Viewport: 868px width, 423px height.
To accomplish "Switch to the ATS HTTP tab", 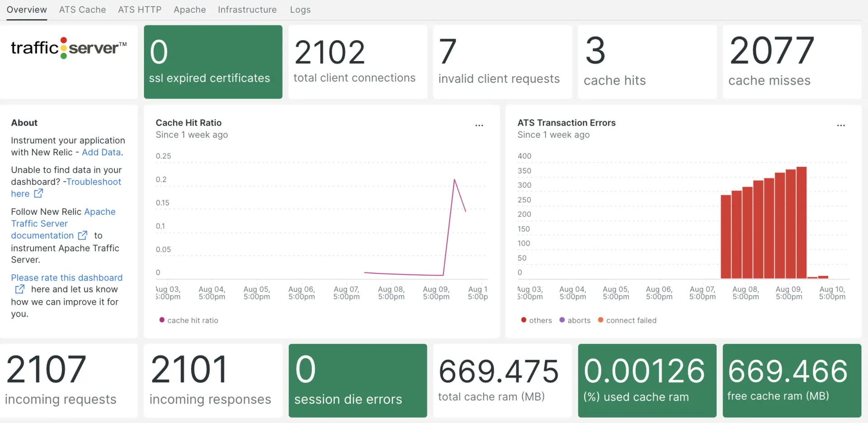I will tap(140, 9).
